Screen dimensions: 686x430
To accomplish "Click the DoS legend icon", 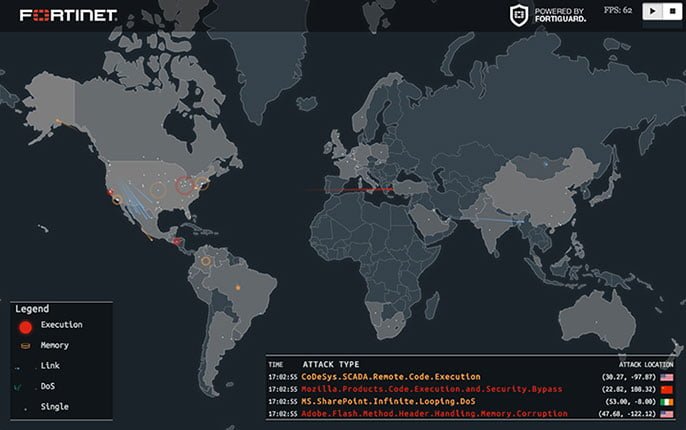I will (24, 387).
